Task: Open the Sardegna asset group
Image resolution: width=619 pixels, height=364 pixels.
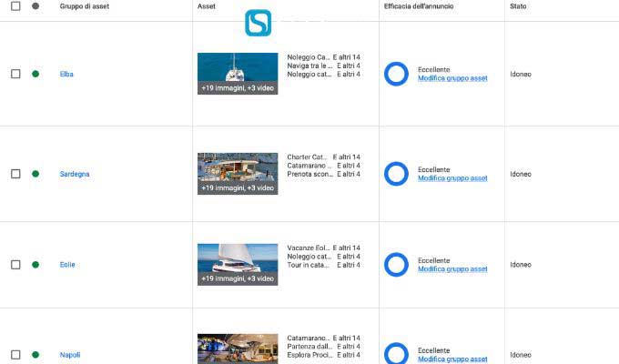Action: tap(75, 174)
